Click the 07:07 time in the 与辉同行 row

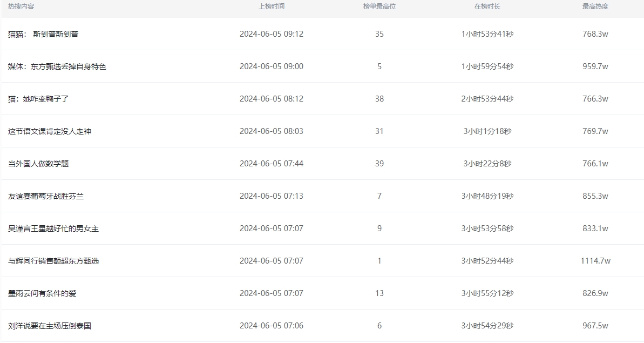(x=272, y=261)
